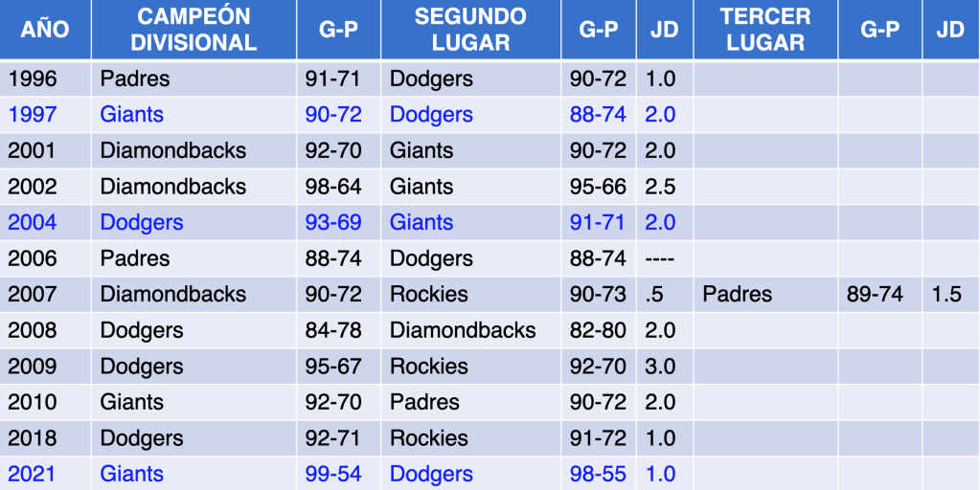Click the 98-64 record cell
This screenshot has width=980, height=490.
tap(333, 187)
